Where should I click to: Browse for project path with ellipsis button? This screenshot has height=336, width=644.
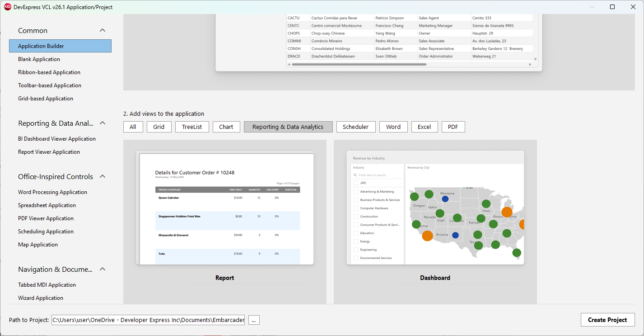[254, 320]
